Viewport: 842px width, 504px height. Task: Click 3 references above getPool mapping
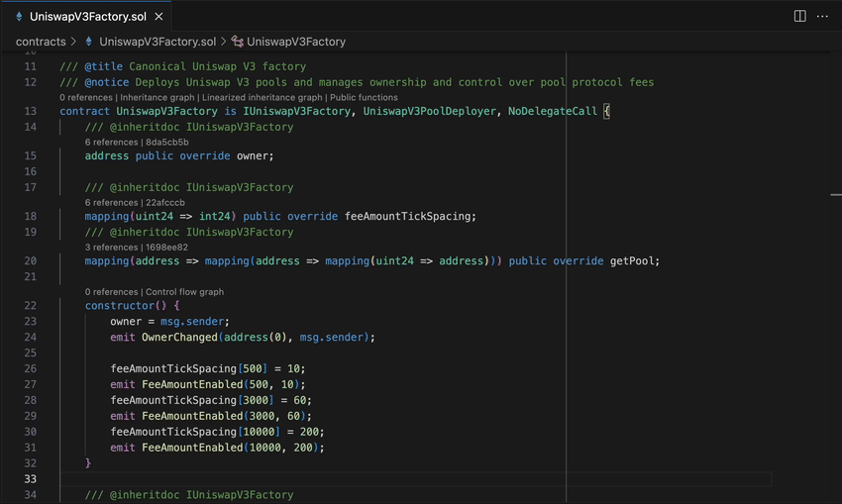(111, 248)
